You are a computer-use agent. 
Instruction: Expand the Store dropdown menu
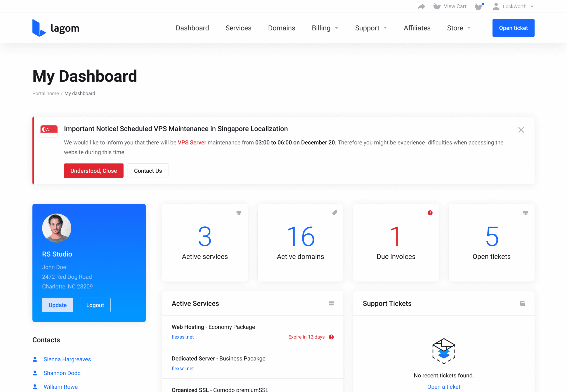[x=458, y=28]
